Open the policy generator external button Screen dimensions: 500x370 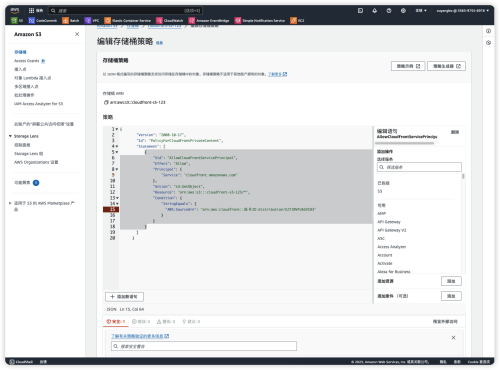click(x=446, y=66)
